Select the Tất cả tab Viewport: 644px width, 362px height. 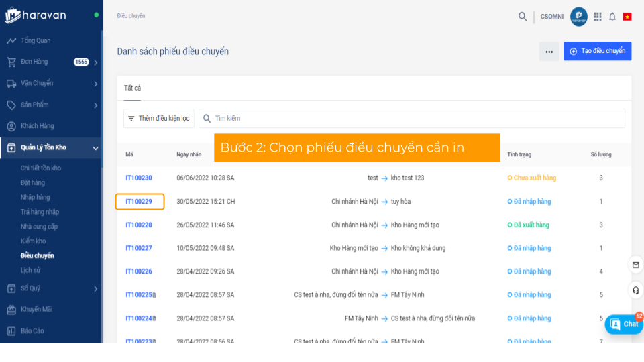point(132,88)
